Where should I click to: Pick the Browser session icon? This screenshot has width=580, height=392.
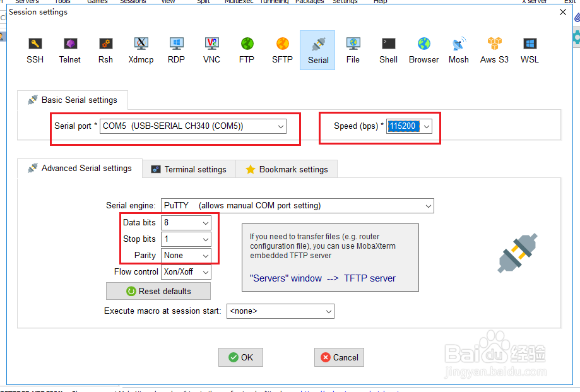tap(424, 50)
